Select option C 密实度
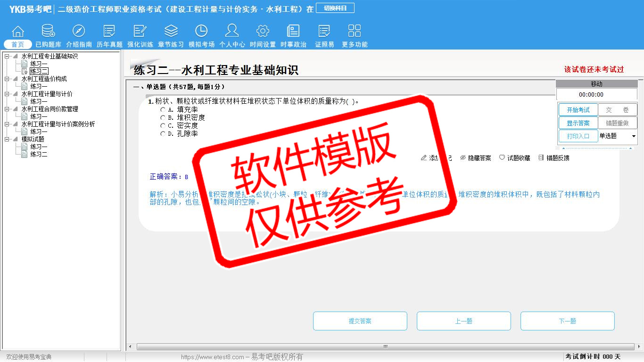 tap(163, 126)
